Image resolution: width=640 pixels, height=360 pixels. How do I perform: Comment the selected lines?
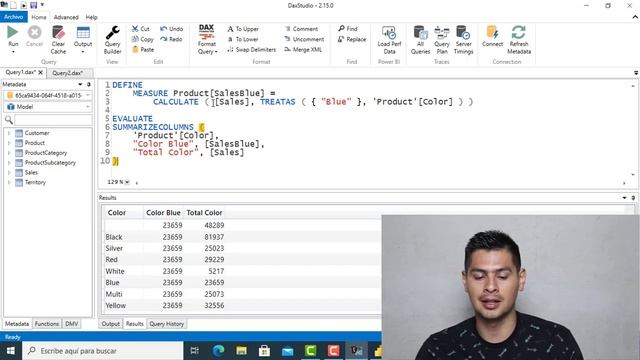tap(301, 29)
